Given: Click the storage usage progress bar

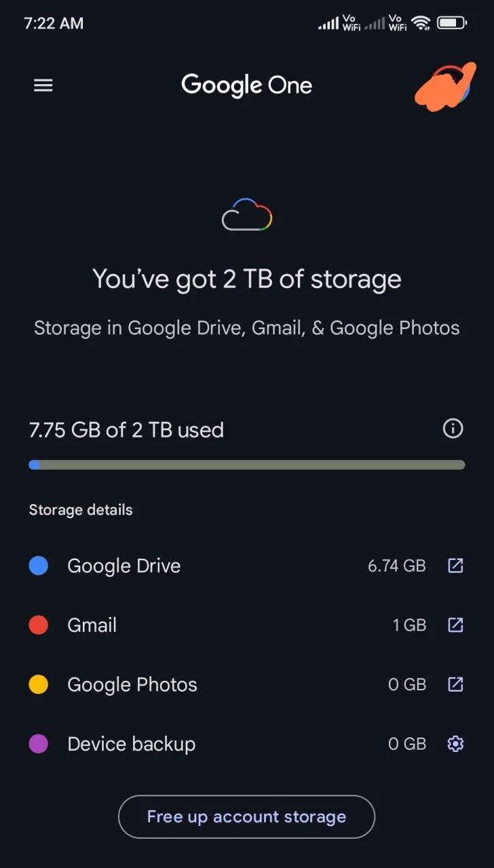Looking at the screenshot, I should click(x=247, y=465).
